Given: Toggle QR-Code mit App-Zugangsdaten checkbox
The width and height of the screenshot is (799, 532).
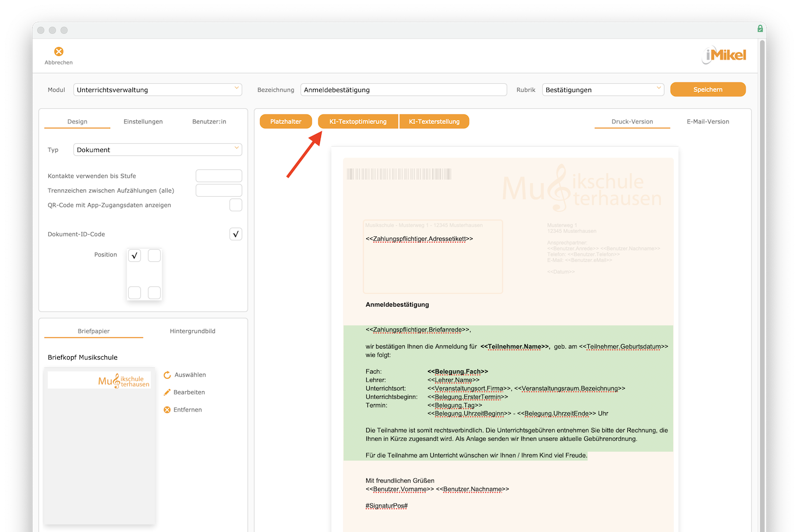Looking at the screenshot, I should coord(236,205).
